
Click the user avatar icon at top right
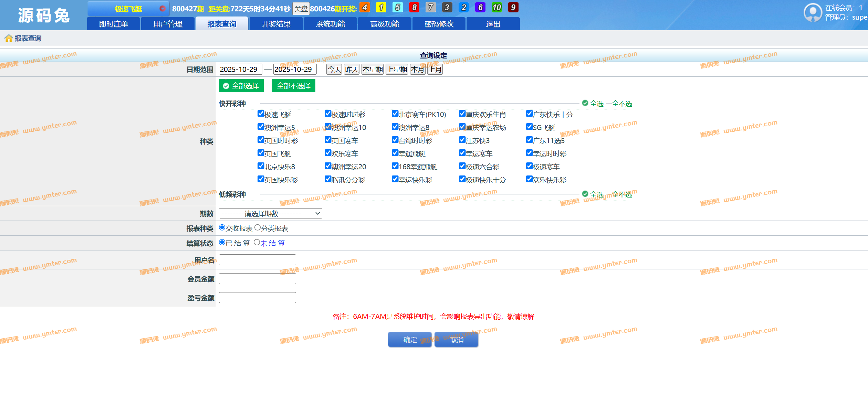pyautogui.click(x=813, y=12)
